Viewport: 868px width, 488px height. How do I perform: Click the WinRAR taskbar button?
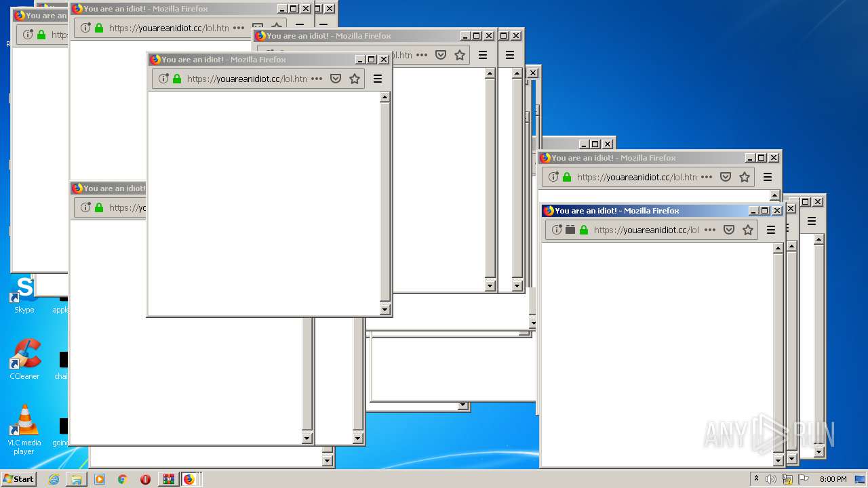(168, 479)
